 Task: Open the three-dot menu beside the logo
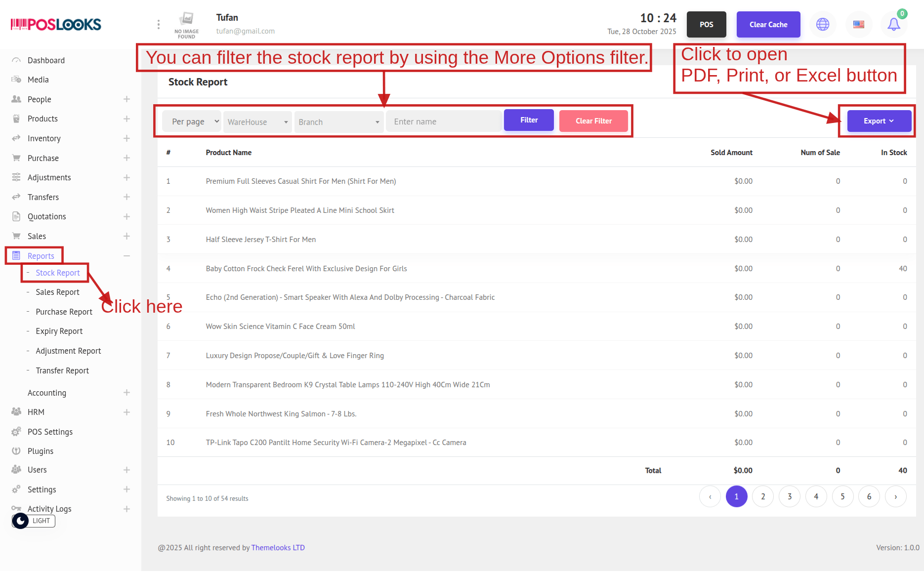[158, 24]
